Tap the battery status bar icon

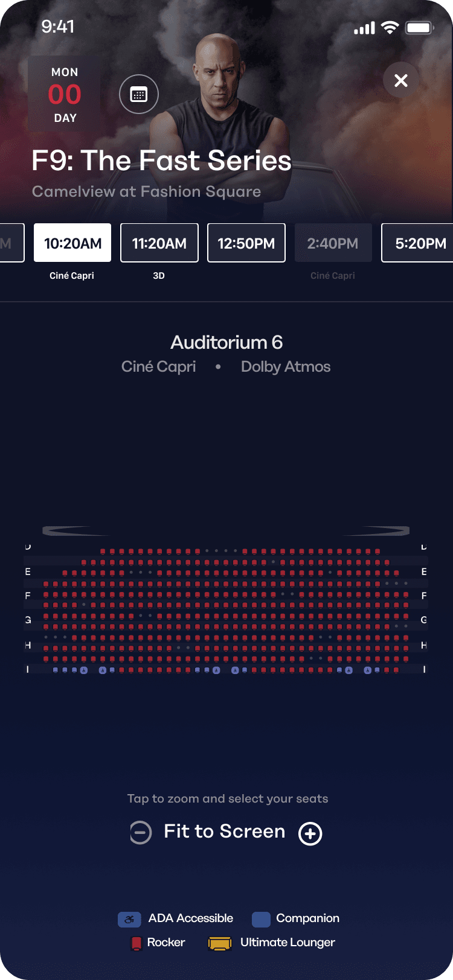tap(419, 28)
